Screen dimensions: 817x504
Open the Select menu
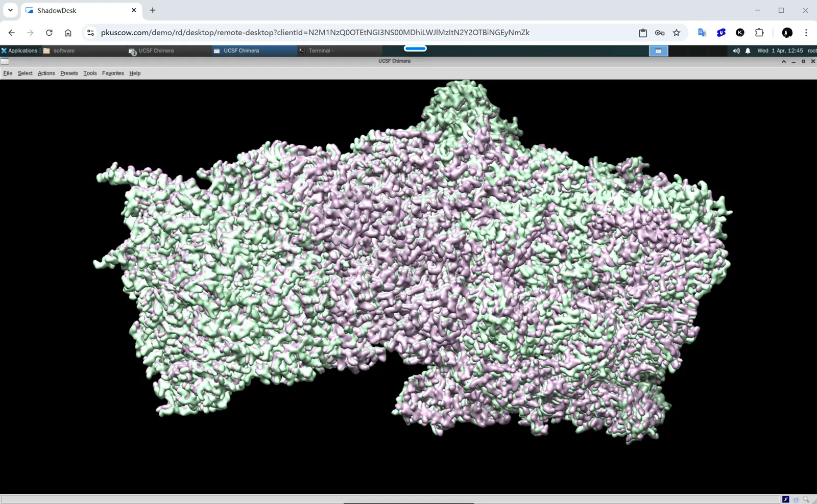pyautogui.click(x=25, y=73)
